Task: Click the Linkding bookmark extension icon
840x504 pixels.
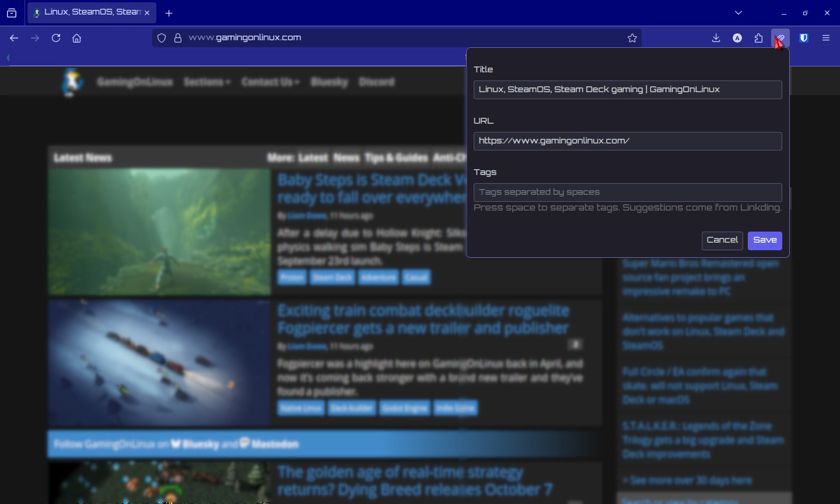Action: click(780, 37)
